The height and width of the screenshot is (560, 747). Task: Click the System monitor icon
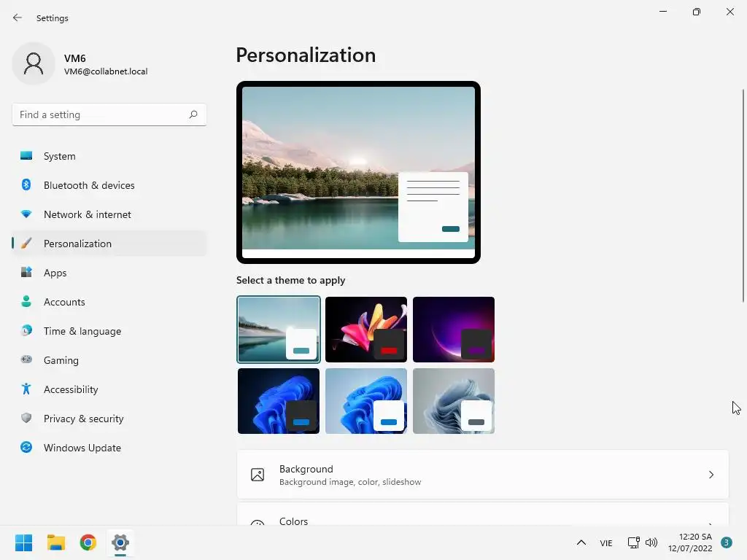pyautogui.click(x=26, y=156)
